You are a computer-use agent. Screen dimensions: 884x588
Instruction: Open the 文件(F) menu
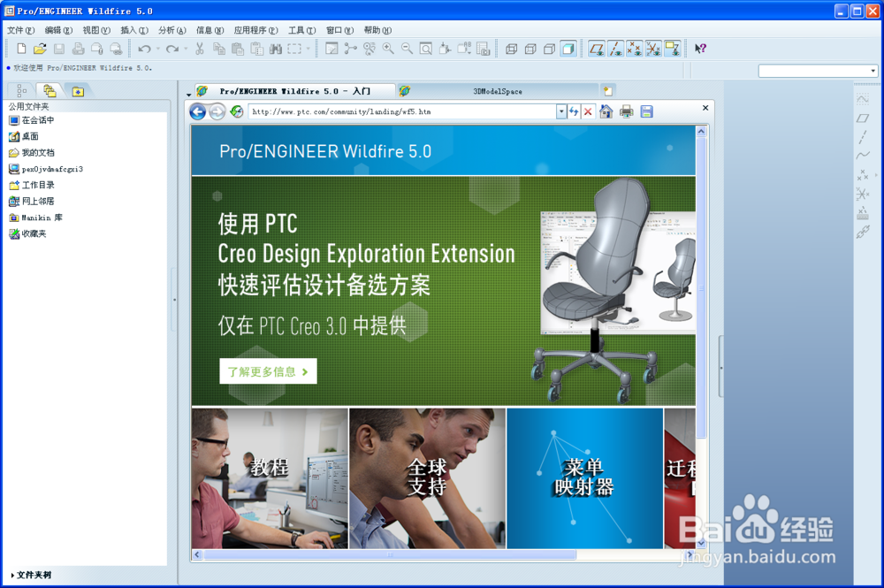[21, 30]
